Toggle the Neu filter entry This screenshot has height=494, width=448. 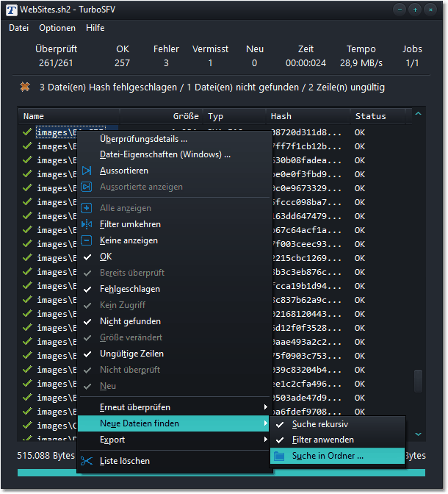pyautogui.click(x=87, y=386)
